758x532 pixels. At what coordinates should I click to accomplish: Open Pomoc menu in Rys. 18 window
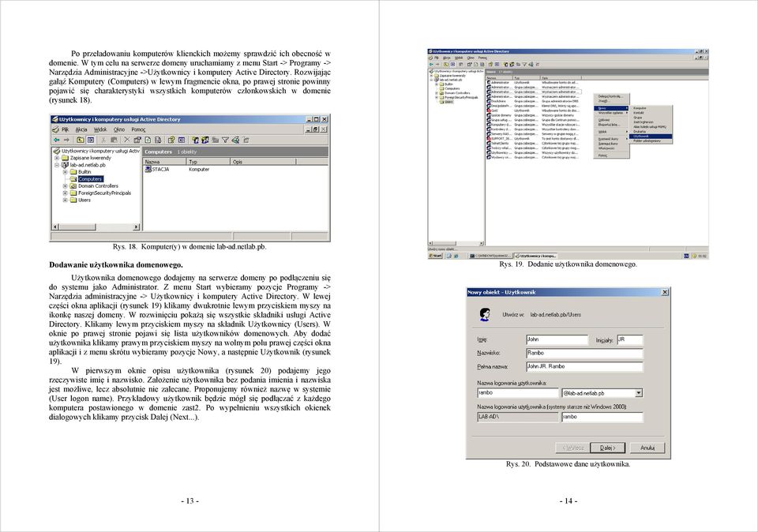138,129
